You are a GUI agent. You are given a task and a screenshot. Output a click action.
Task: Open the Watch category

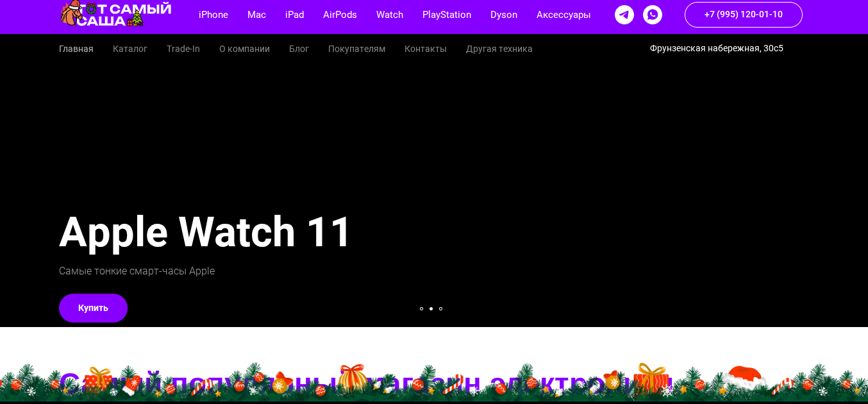coord(390,15)
